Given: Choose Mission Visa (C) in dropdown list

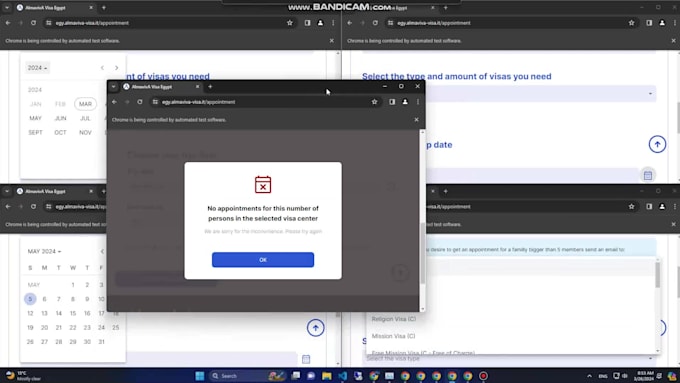Looking at the screenshot, I should [x=393, y=336].
